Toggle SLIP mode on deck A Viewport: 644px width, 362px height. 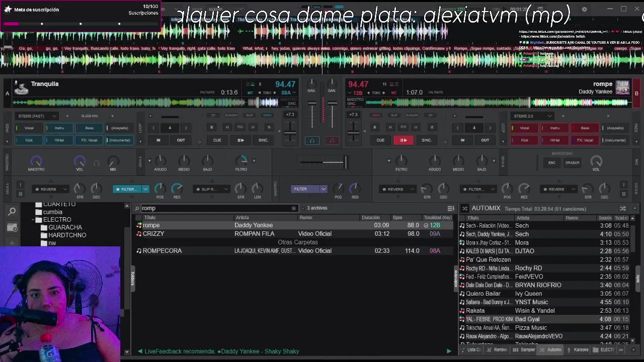(250, 115)
